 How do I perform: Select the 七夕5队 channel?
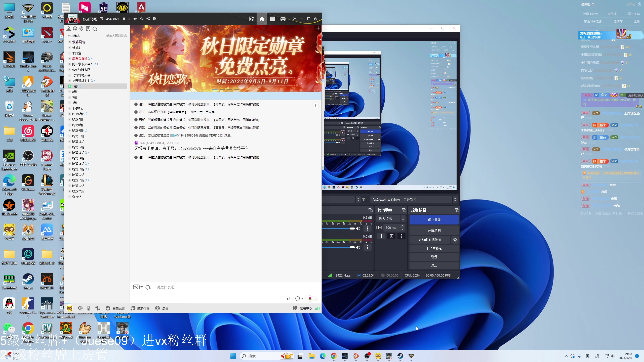click(x=77, y=108)
